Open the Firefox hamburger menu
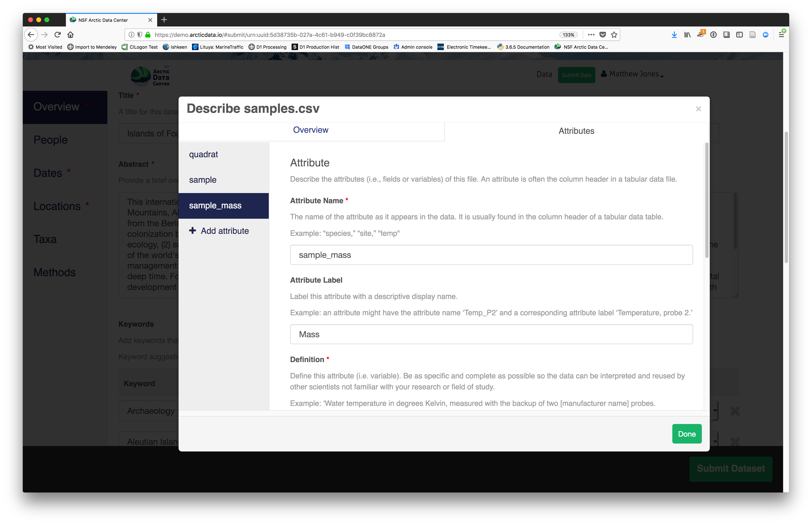The height and width of the screenshot is (525, 812). tap(781, 34)
